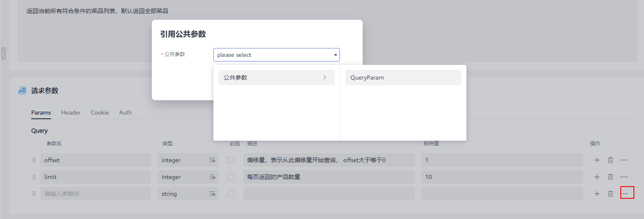The height and width of the screenshot is (219, 644).
Task: Open the integer type selector for offset
Action: click(188, 160)
